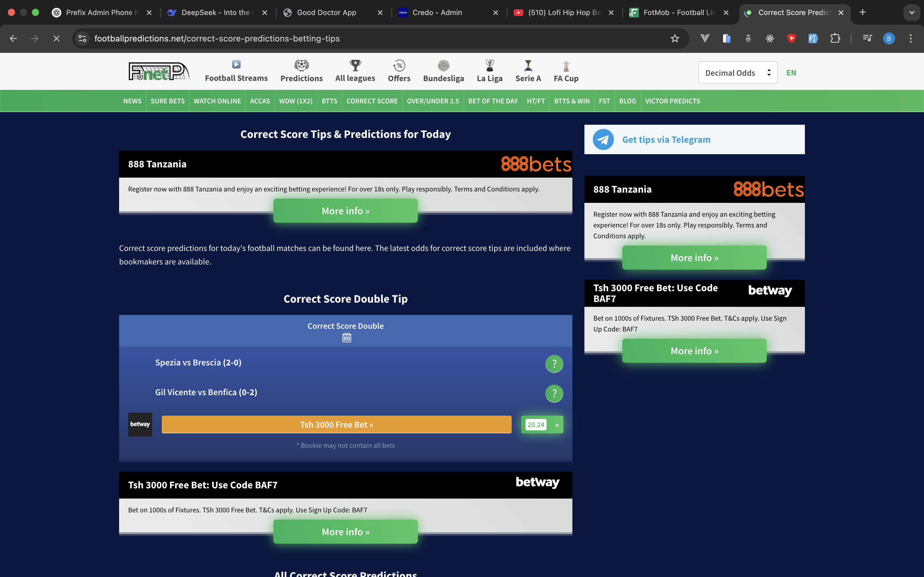Open the Predictions soccer ball icon
924x577 pixels.
coord(301,65)
